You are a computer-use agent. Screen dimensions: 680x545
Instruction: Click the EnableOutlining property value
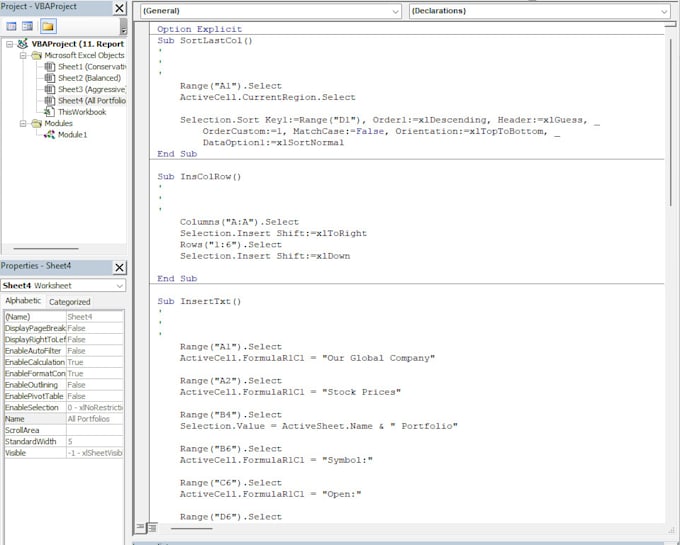point(95,385)
